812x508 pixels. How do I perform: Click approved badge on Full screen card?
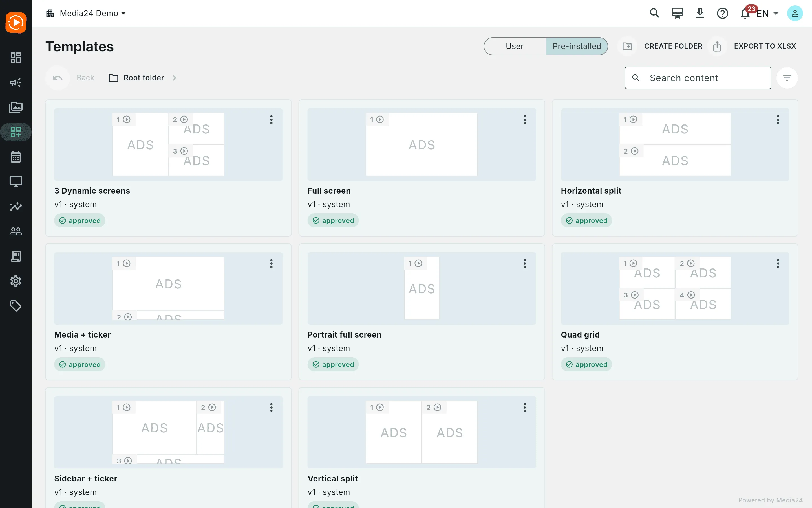(333, 221)
